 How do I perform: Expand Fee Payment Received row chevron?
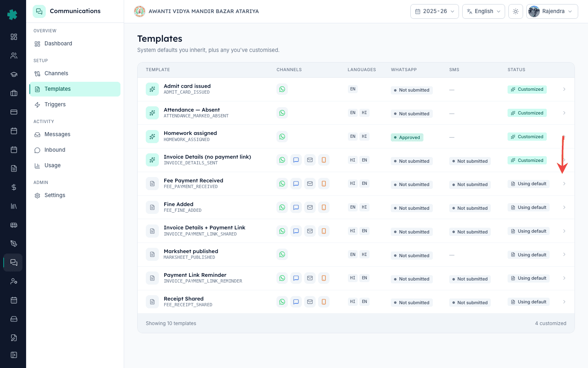pyautogui.click(x=564, y=184)
